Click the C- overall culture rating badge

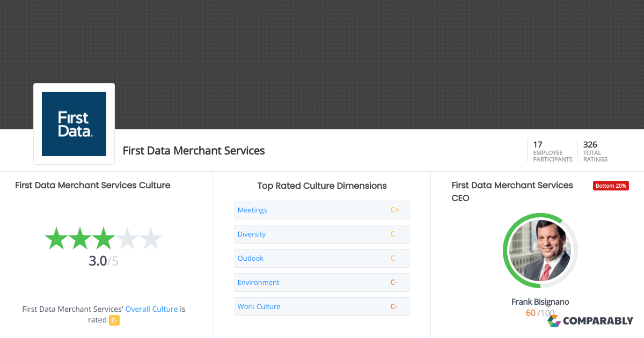(114, 320)
